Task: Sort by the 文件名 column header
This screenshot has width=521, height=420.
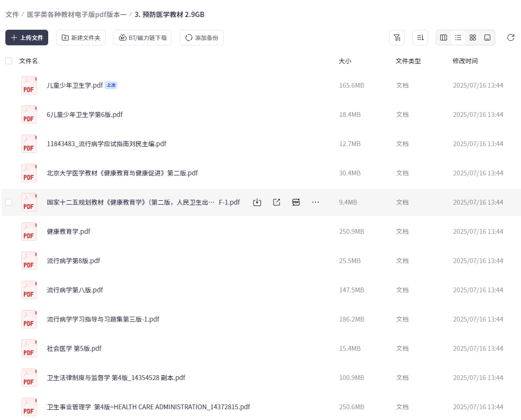Action: point(29,61)
